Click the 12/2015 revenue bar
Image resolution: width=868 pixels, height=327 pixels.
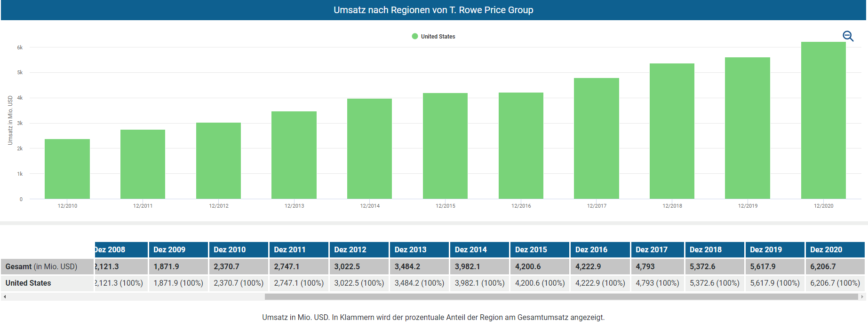445,146
